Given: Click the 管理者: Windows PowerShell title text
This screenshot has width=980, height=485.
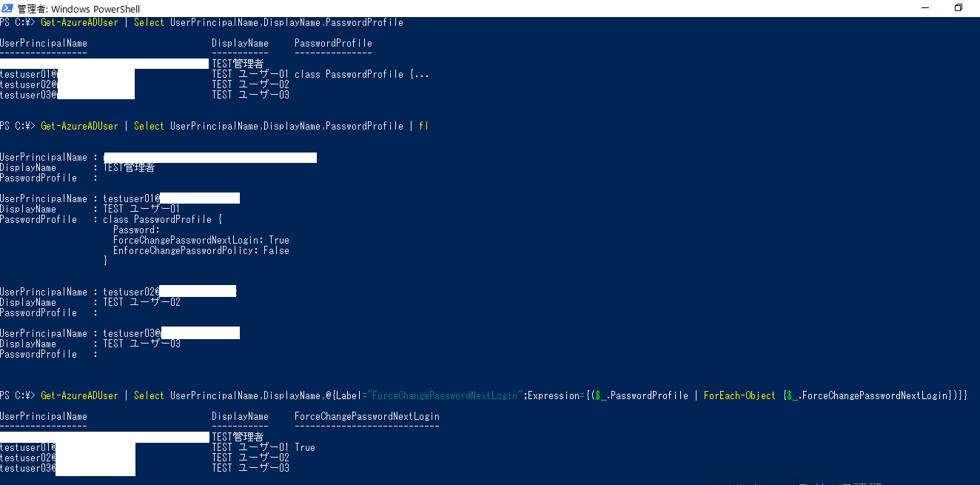Looking at the screenshot, I should tap(78, 9).
